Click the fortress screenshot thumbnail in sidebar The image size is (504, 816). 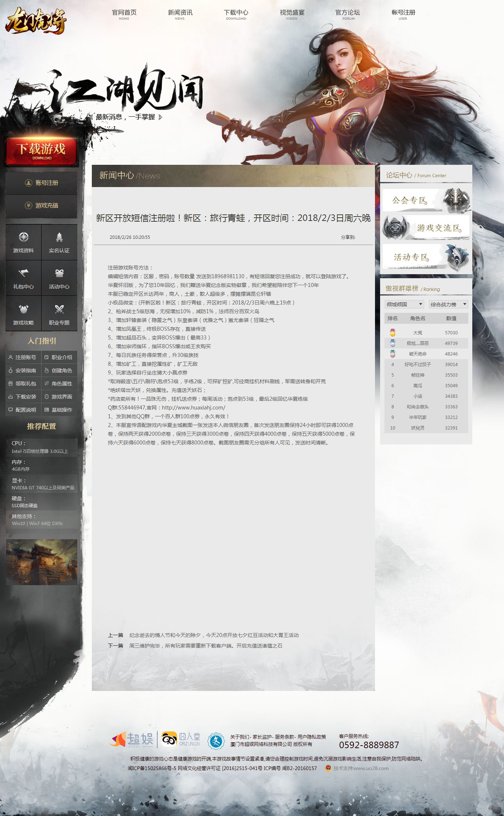click(x=42, y=562)
